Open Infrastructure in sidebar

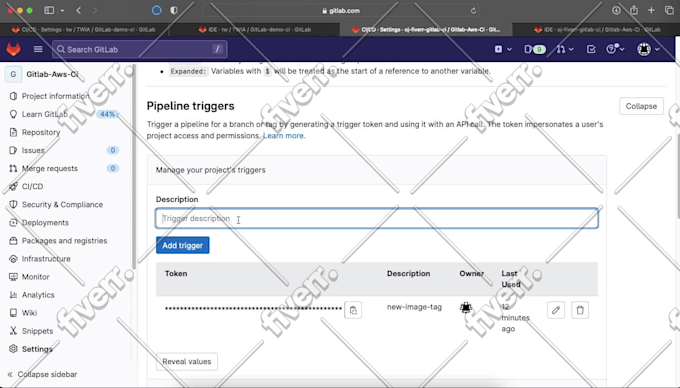click(46, 259)
